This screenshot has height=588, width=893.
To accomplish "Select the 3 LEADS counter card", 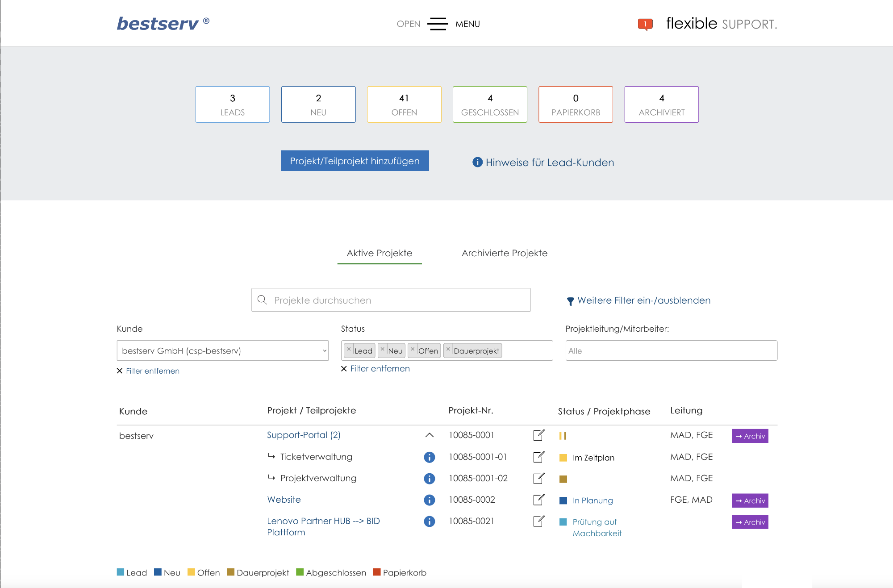I will pos(233,104).
